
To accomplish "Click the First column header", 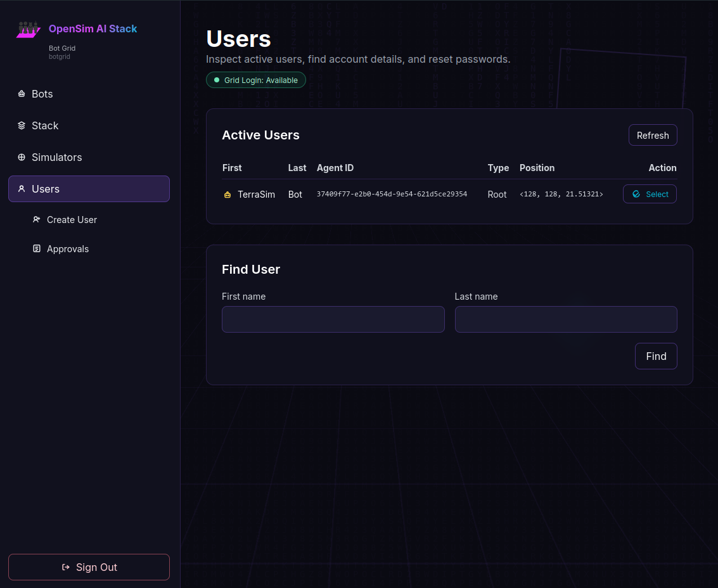I will [232, 168].
